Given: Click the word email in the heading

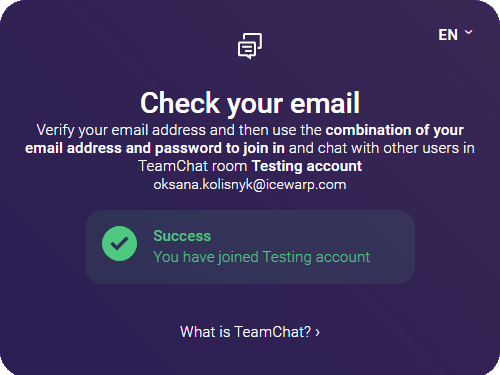Looking at the screenshot, I should (x=325, y=103).
